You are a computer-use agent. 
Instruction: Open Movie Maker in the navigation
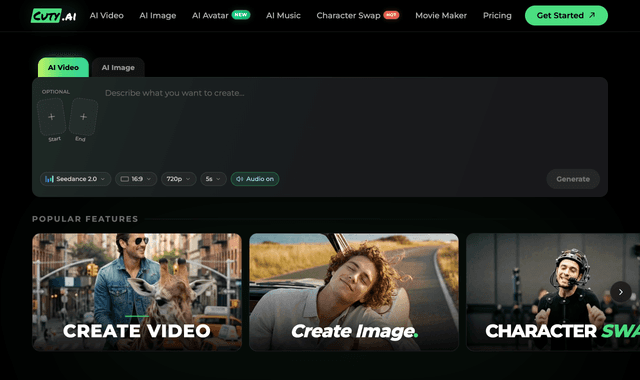(x=441, y=16)
